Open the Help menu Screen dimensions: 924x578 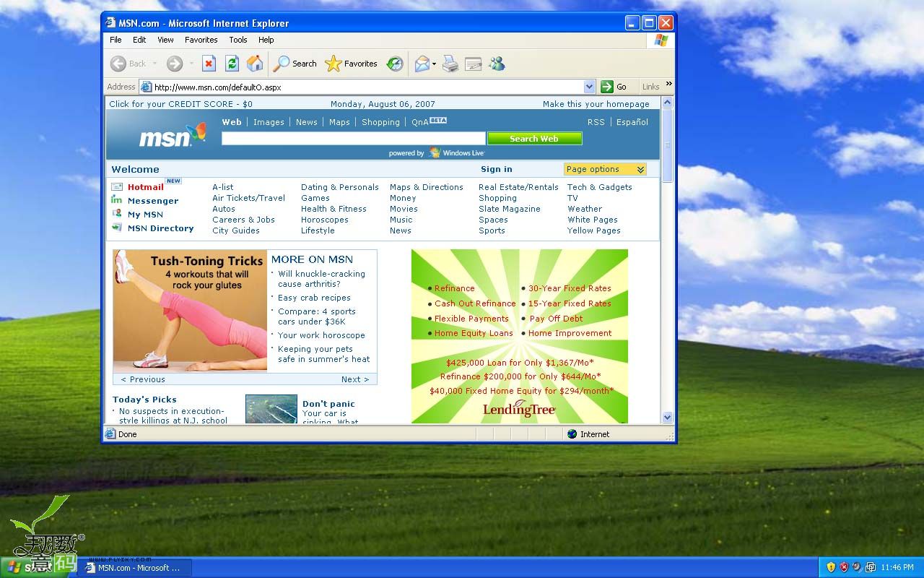point(266,40)
